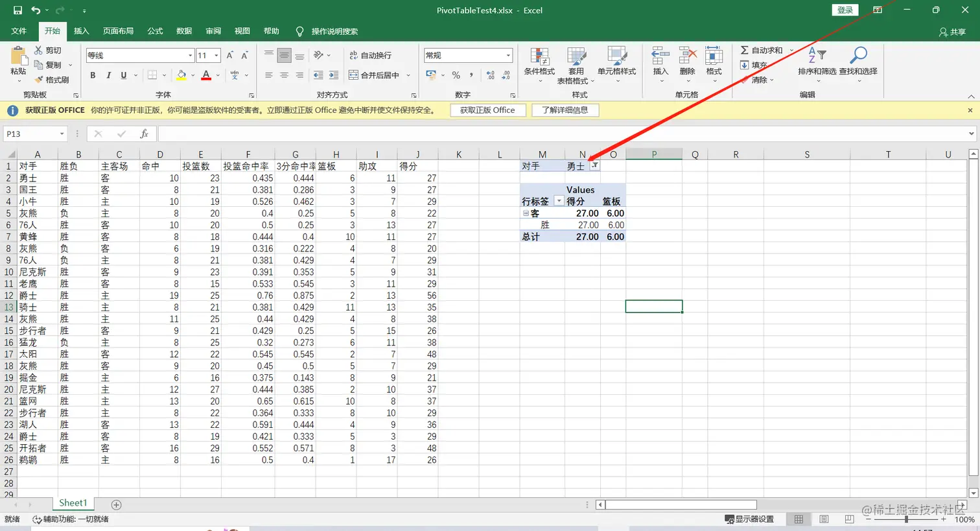
Task: Apply the red font color A
Action: coord(206,75)
